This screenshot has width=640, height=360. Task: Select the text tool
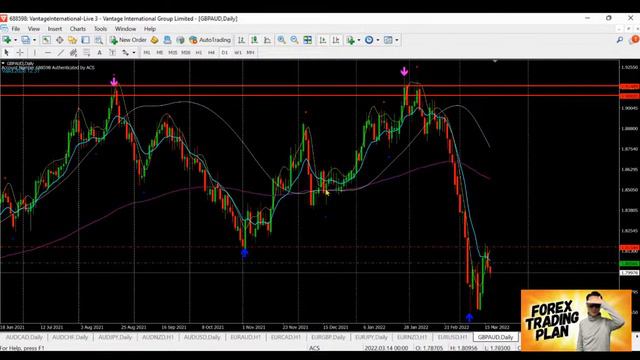tap(99, 53)
